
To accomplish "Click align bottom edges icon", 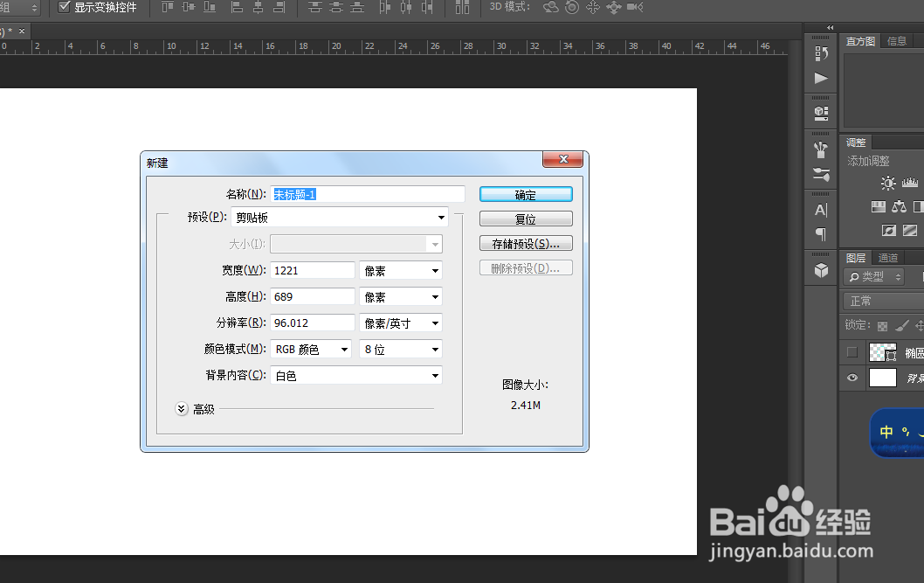I will click(x=210, y=7).
